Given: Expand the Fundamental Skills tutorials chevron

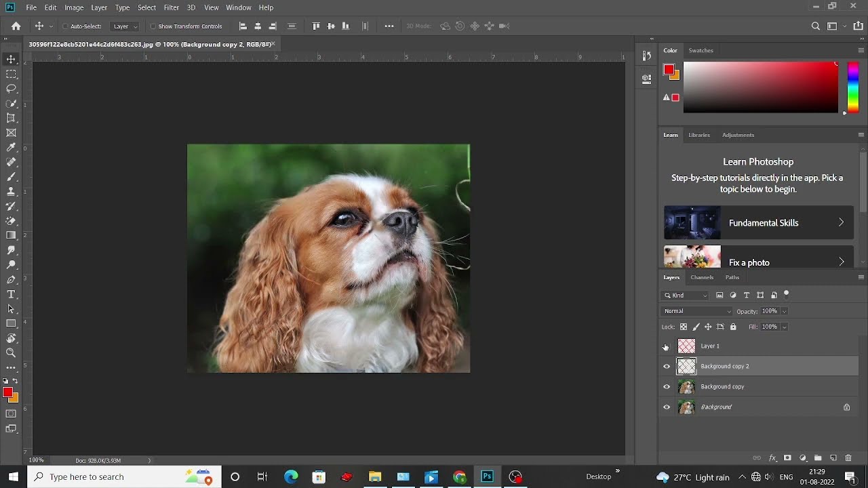Looking at the screenshot, I should click(841, 222).
